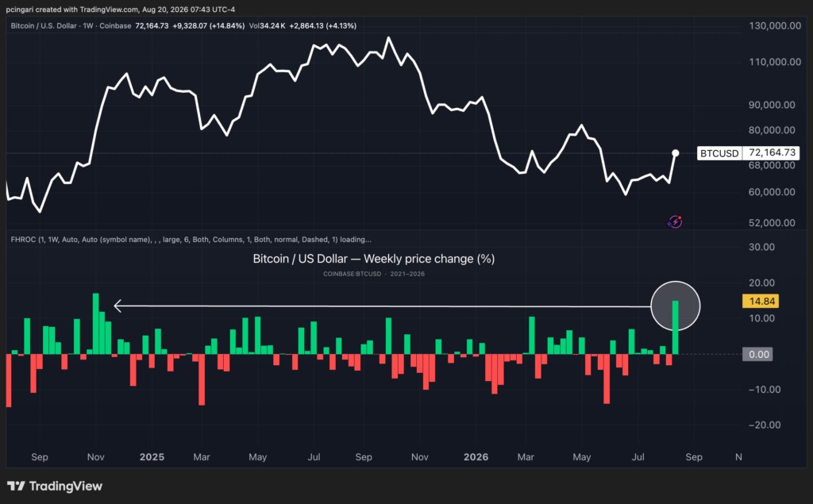Open the Bitcoin / U.S. Dollar symbol title

44,25
